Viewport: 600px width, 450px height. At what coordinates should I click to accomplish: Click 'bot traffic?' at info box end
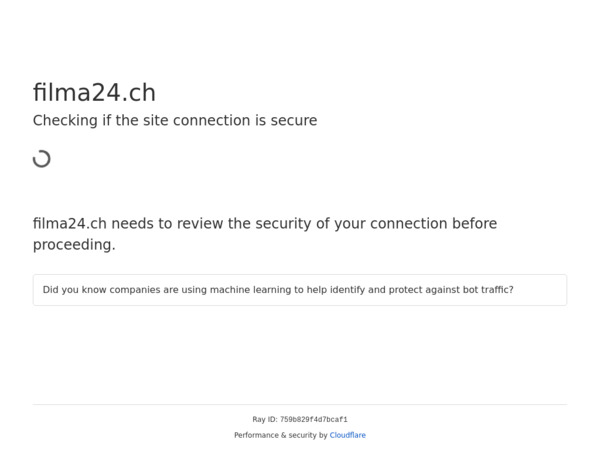pos(488,290)
